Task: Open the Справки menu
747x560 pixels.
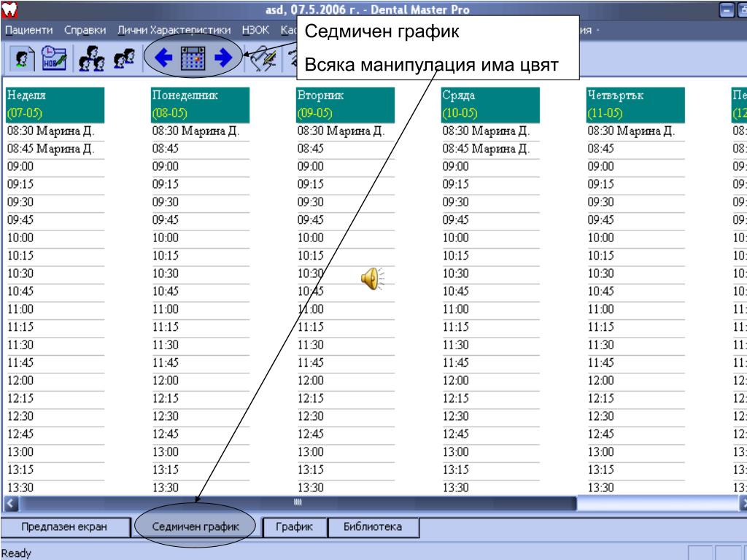Action: 85,30
